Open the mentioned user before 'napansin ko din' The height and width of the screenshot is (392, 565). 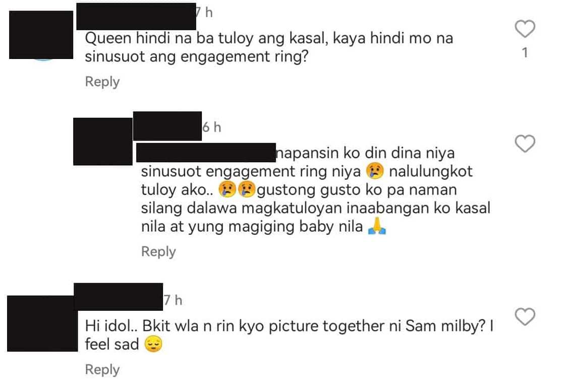(x=206, y=153)
